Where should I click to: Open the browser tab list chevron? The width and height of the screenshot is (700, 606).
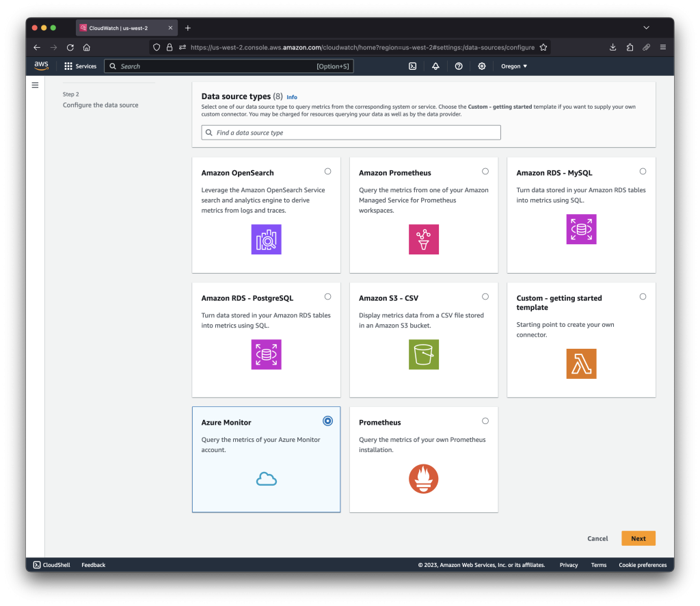(646, 27)
